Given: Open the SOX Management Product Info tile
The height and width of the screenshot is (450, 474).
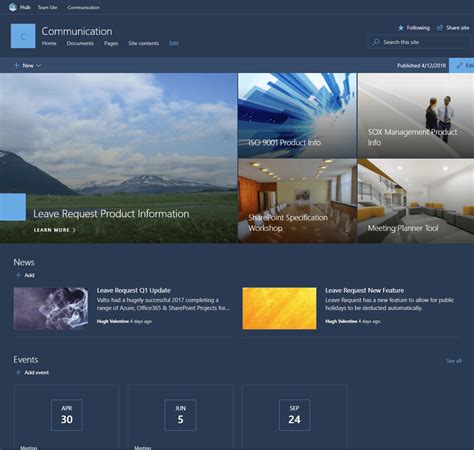Looking at the screenshot, I should [416, 115].
